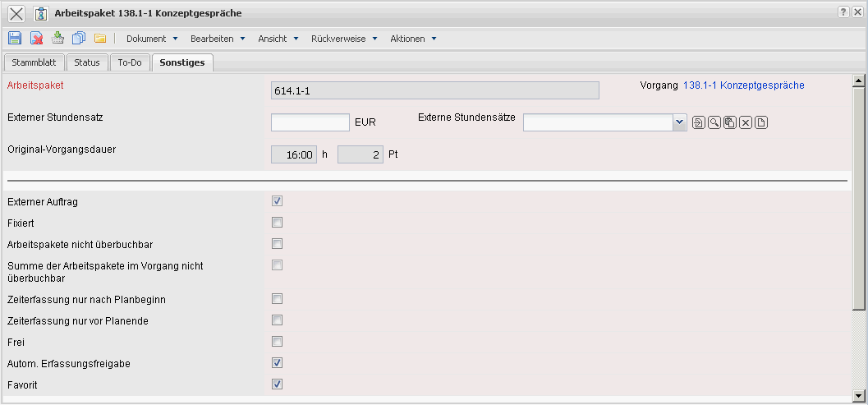
Task: Open the 138.1-1 Konzeptgespräche Vorgang link
Action: [x=743, y=85]
